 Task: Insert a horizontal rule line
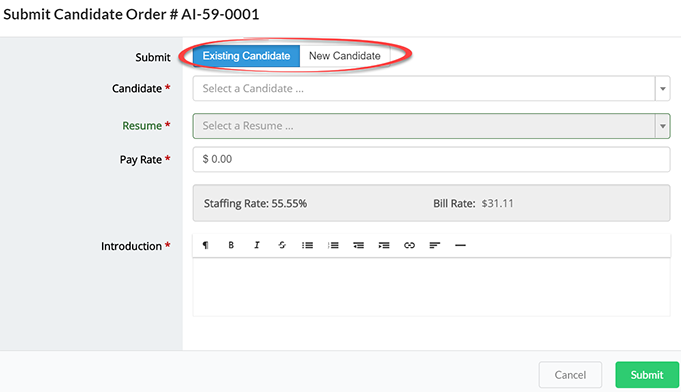pyautogui.click(x=460, y=245)
